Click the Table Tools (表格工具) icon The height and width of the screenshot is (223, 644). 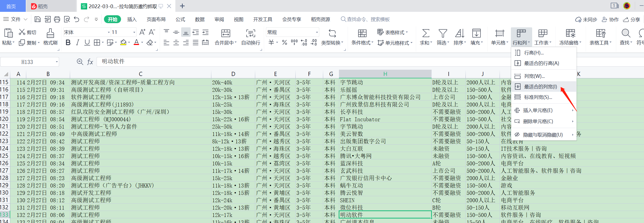(600, 33)
